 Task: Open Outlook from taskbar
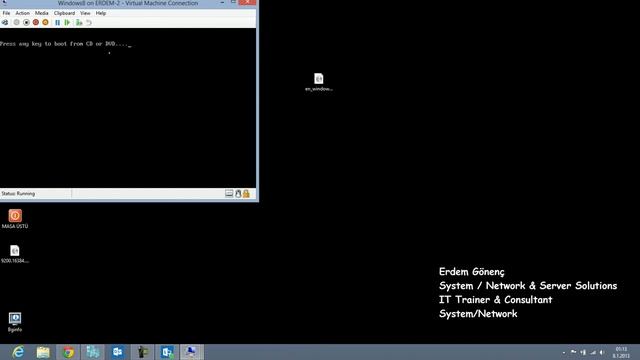[118, 352]
